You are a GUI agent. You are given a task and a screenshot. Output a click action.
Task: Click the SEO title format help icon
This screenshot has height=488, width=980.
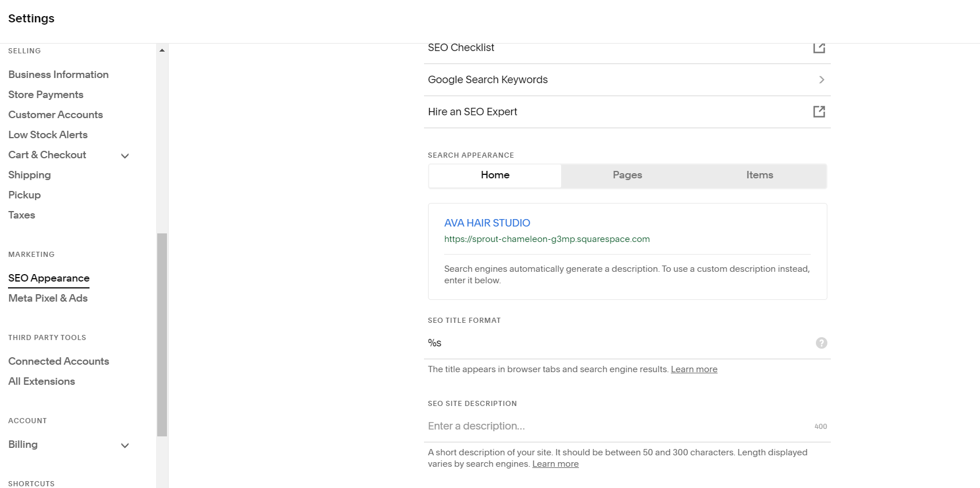821,343
